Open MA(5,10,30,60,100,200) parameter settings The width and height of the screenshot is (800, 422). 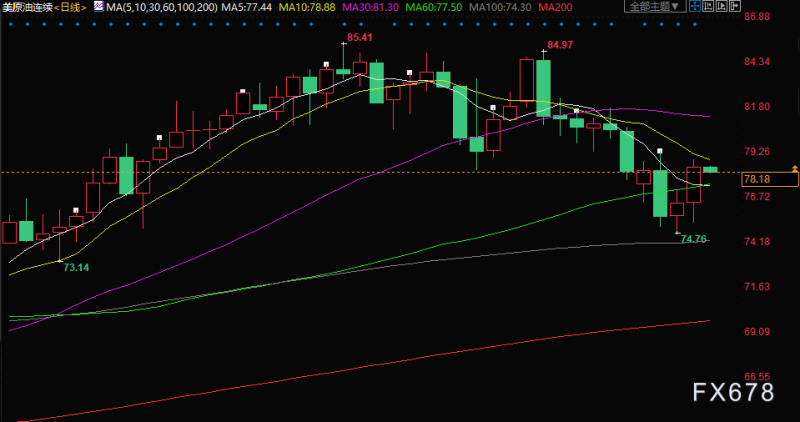(161, 7)
